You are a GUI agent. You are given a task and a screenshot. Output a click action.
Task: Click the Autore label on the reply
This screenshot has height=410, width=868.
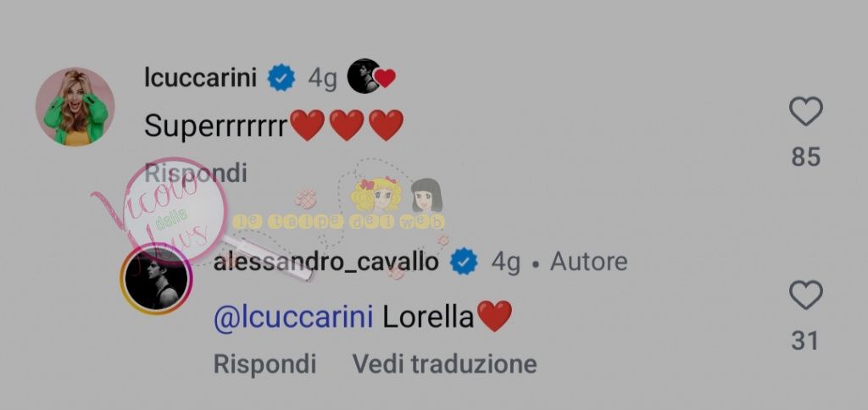click(588, 261)
